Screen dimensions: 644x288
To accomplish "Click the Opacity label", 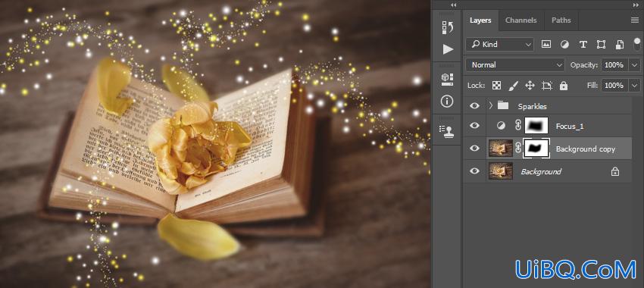I will click(584, 65).
